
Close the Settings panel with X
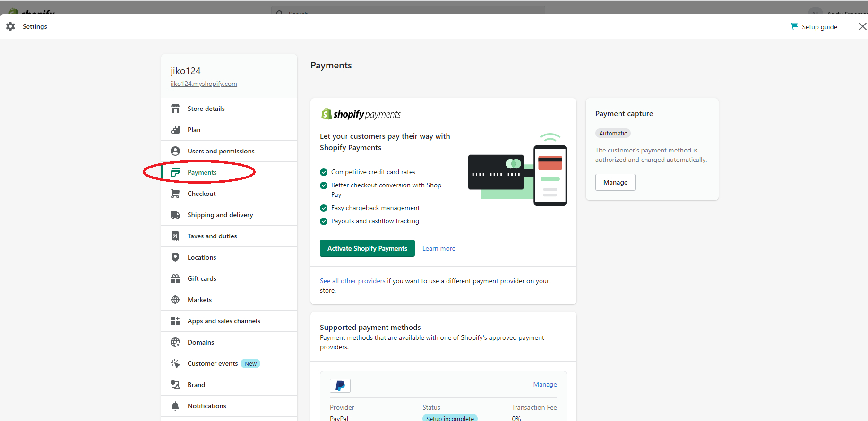click(862, 26)
